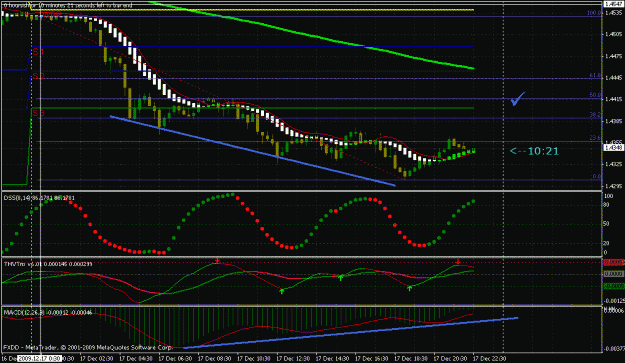This screenshot has height=363, width=625.
Task: Click the 1.4445 price axis label
Action: click(x=613, y=78)
